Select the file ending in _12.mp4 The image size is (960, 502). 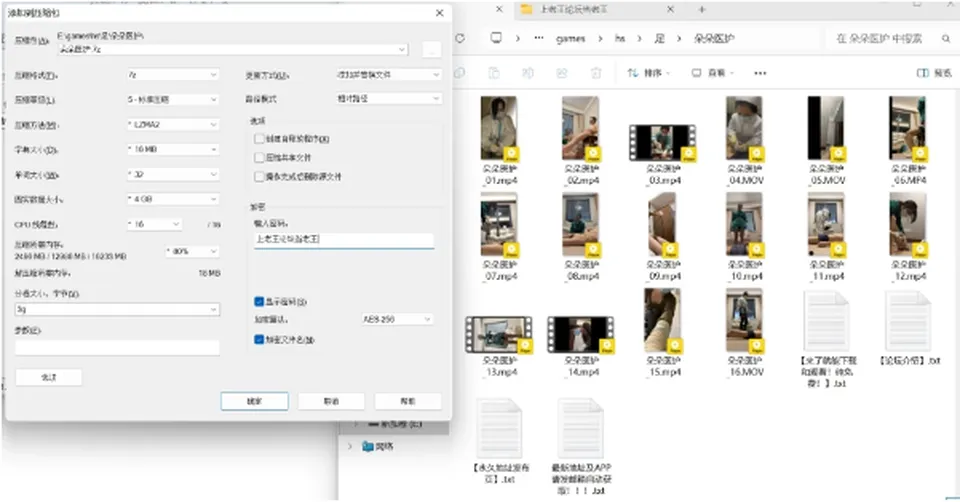[909, 237]
